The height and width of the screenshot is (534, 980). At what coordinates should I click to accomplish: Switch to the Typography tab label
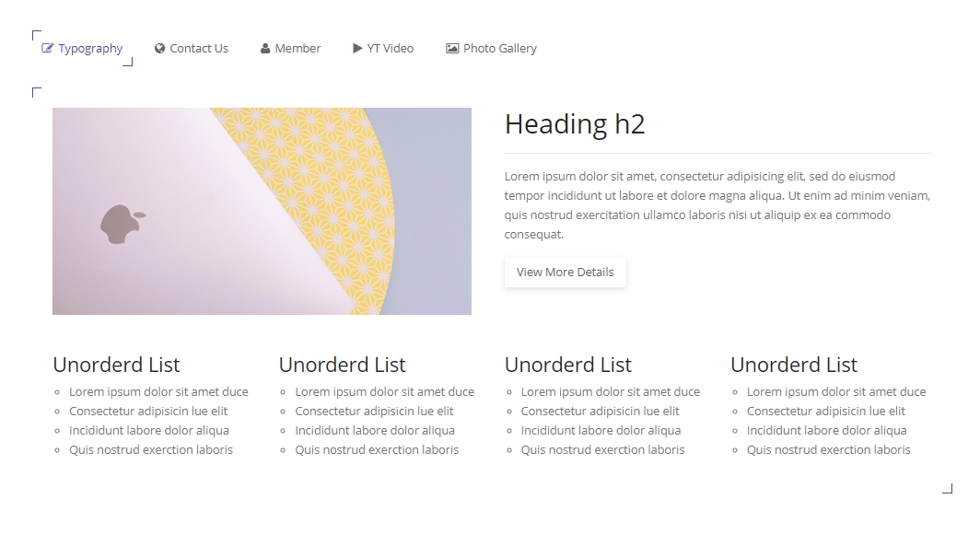[90, 49]
